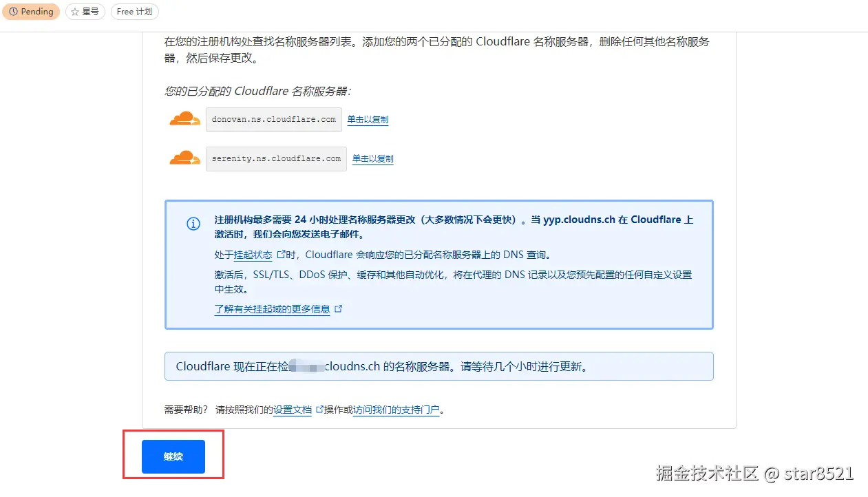868x497 pixels.
Task: Star the site with 星号 button
Action: [x=85, y=12]
